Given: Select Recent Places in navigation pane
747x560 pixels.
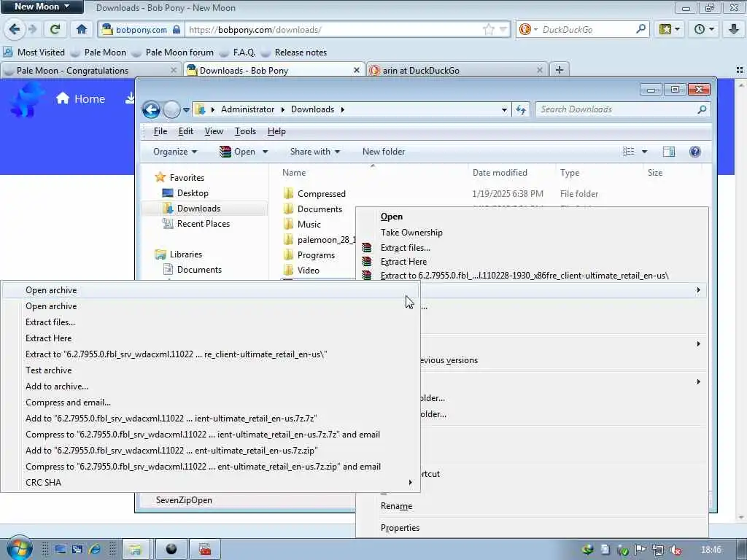Looking at the screenshot, I should coord(196,223).
